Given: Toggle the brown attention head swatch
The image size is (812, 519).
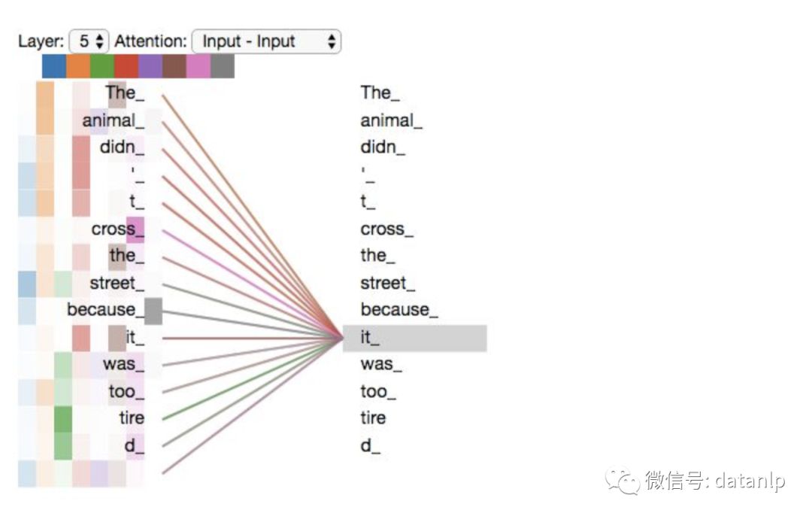Looking at the screenshot, I should coord(174,66).
